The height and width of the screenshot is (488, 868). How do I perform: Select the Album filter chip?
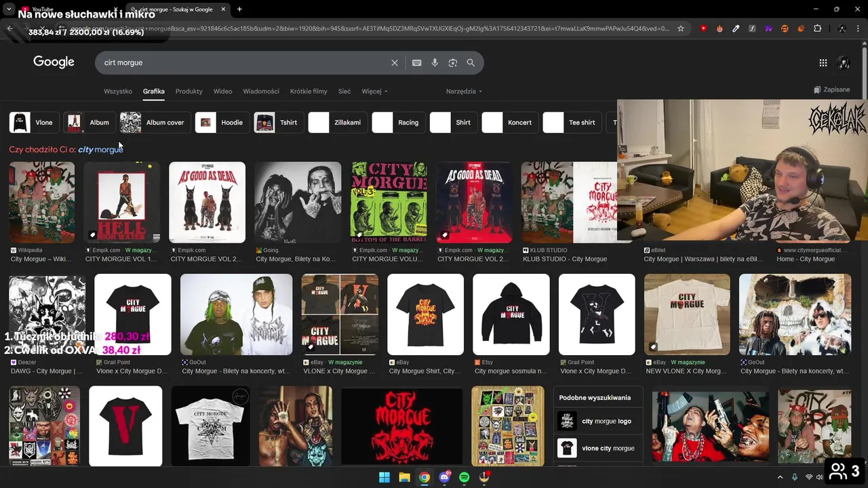click(x=90, y=123)
